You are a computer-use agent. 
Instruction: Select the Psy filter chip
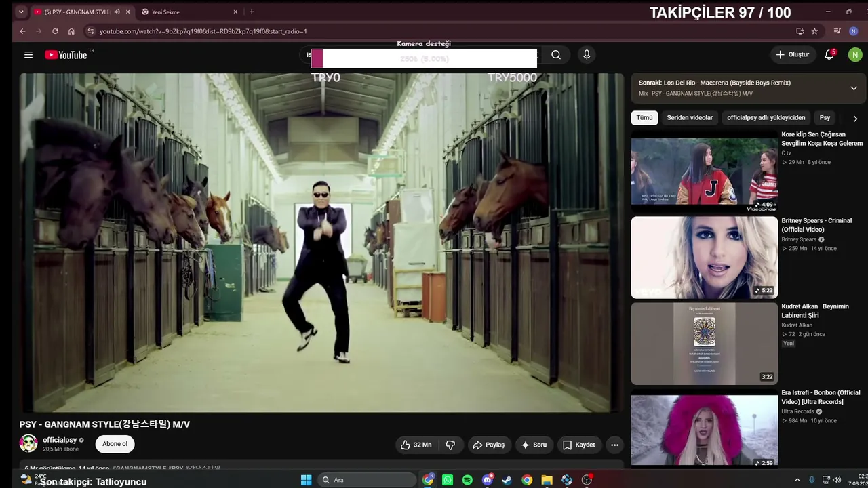(x=825, y=118)
